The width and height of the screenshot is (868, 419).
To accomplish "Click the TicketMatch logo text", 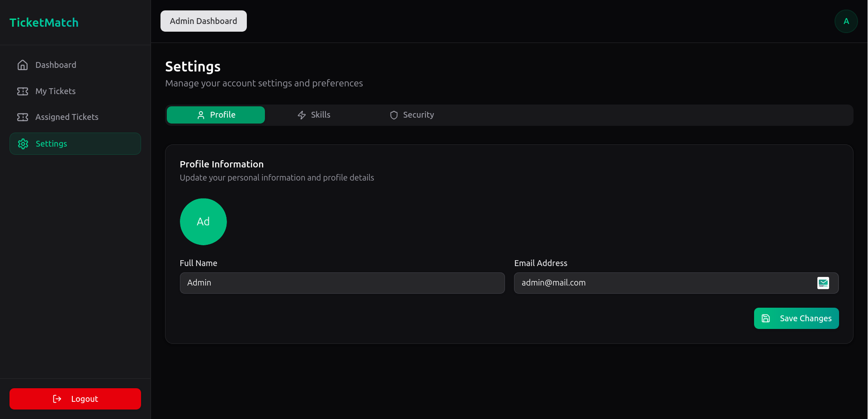I will (x=44, y=23).
